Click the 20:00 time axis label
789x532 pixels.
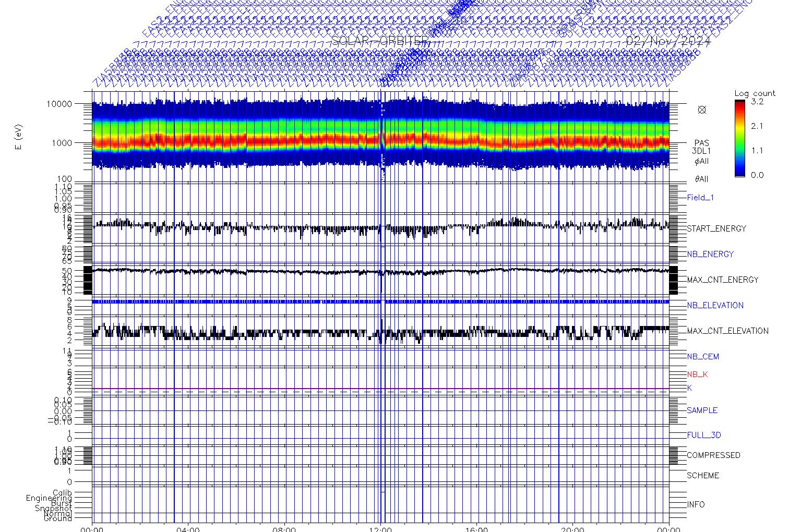572,529
